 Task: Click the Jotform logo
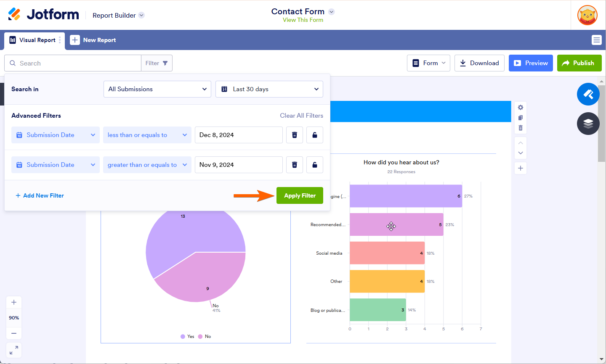[43, 15]
